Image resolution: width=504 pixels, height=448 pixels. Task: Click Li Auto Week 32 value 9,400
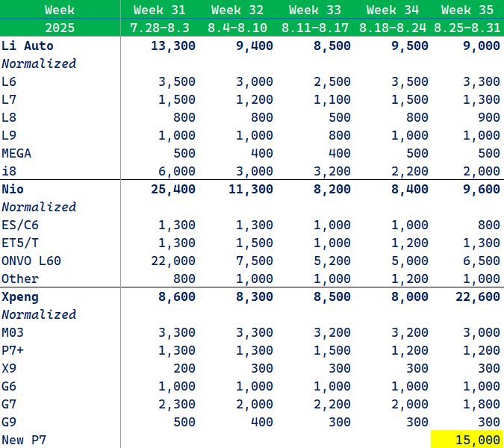(x=255, y=46)
